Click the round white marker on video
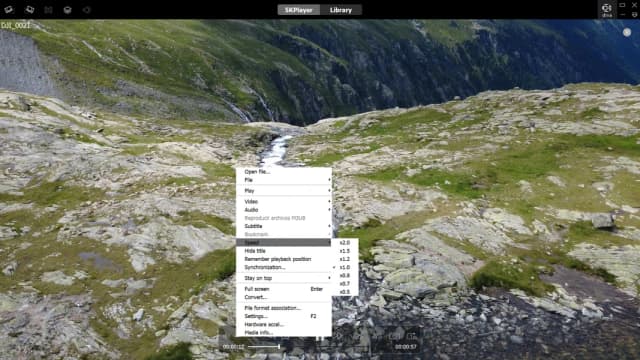640x360 pixels. [627, 32]
